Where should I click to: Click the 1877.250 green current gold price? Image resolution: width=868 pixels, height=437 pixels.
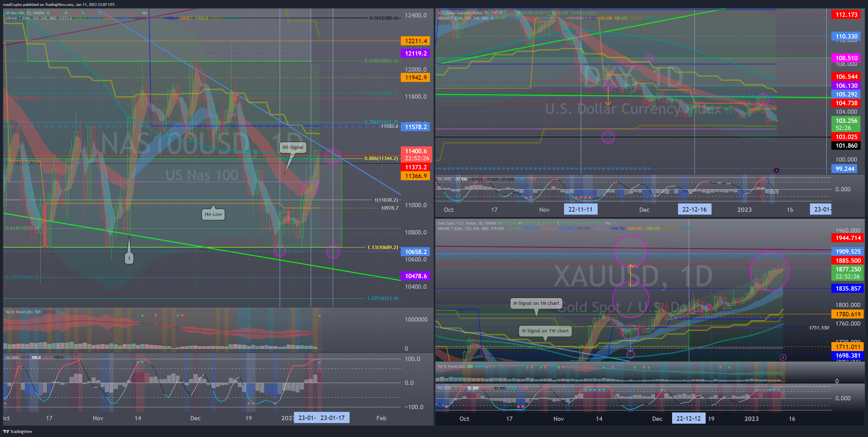click(x=848, y=273)
